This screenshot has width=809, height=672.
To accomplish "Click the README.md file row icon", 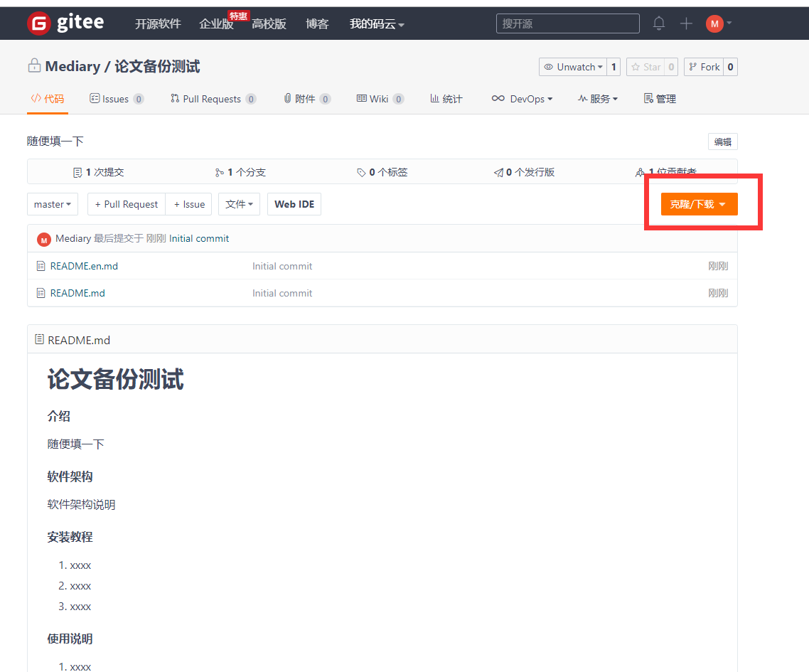I will (x=41, y=293).
